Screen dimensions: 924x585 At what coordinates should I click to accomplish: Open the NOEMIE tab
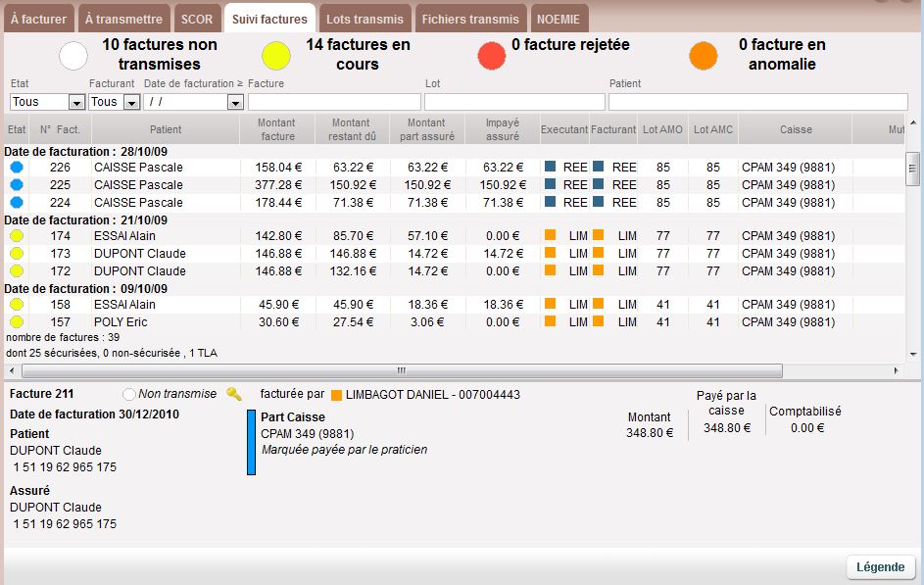click(x=559, y=19)
